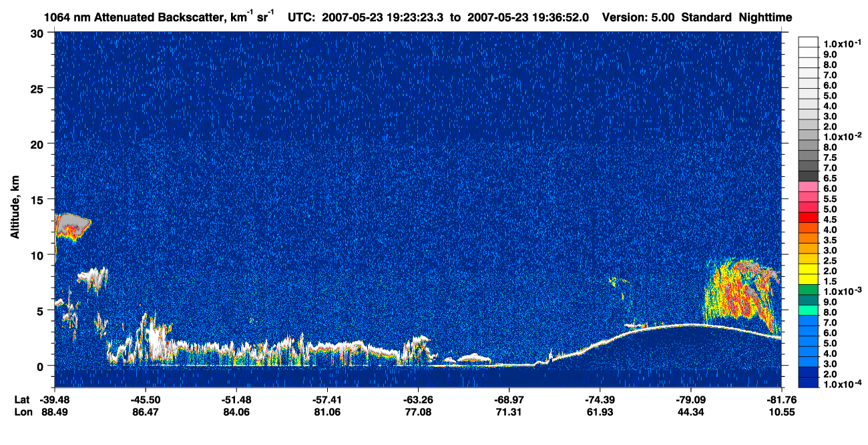Click longitude value "88.49"

pos(54,412)
